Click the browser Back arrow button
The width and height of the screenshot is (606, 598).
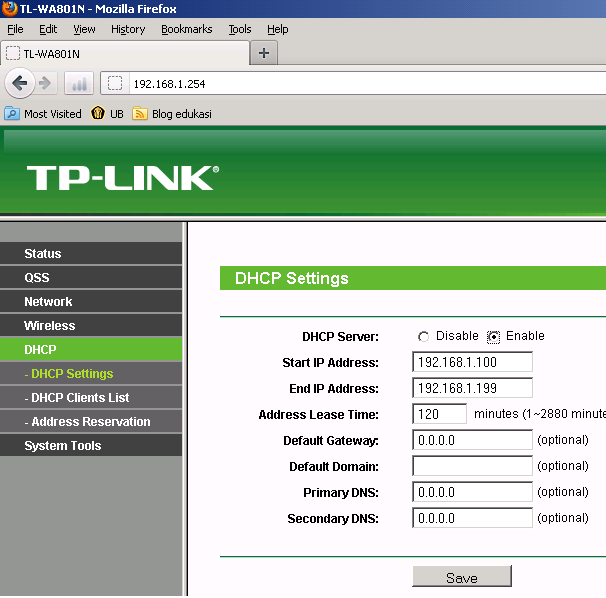[19, 83]
